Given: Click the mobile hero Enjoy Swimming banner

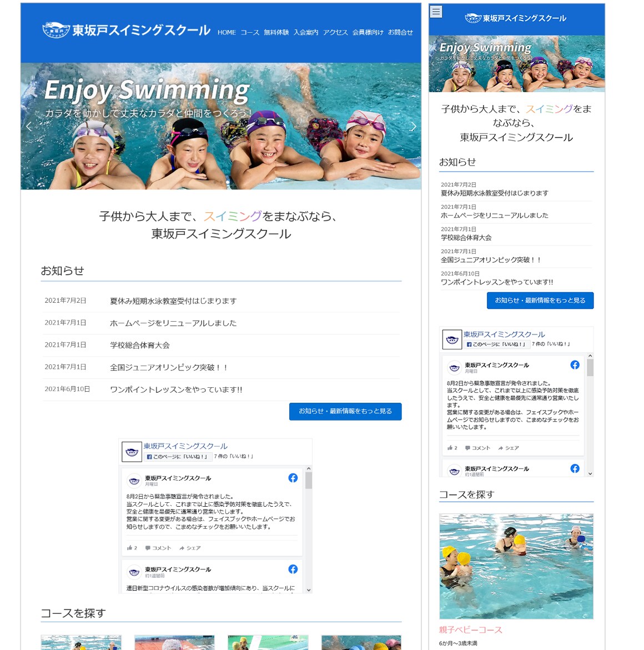Looking at the screenshot, I should 516,63.
